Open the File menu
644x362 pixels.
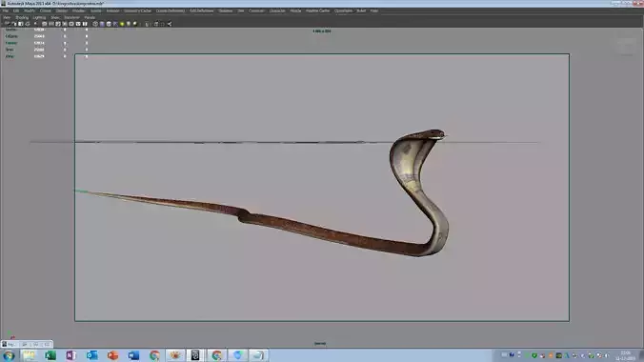[x=6, y=10]
